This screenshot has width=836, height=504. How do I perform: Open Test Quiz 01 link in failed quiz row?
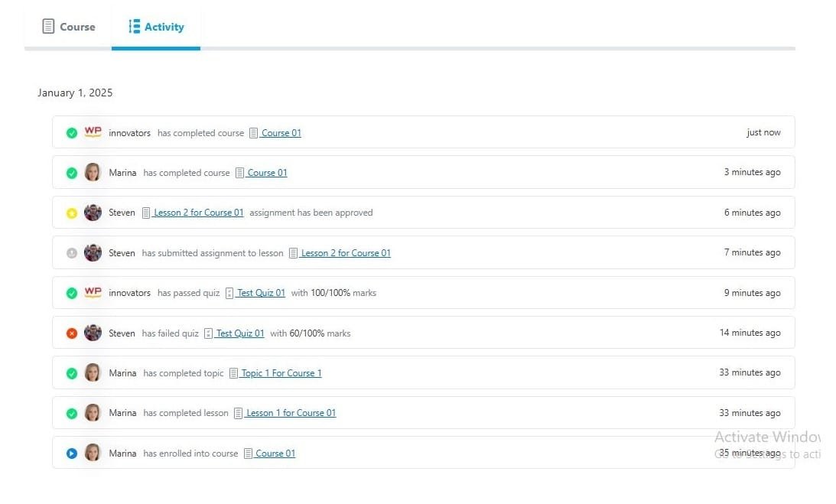click(x=240, y=333)
